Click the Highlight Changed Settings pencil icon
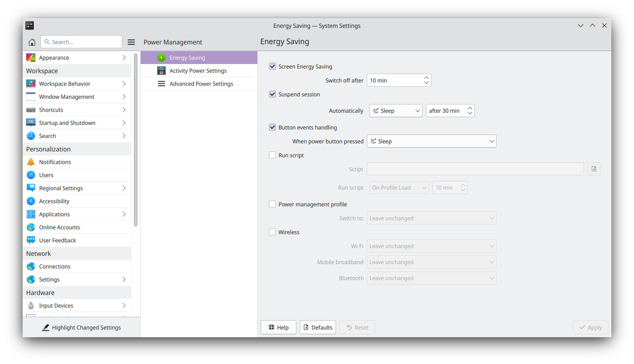This screenshot has width=634, height=364. [46, 327]
